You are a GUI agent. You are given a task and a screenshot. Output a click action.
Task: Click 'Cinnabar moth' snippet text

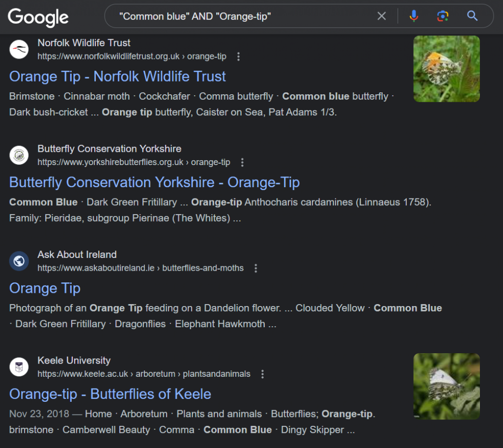(x=97, y=96)
